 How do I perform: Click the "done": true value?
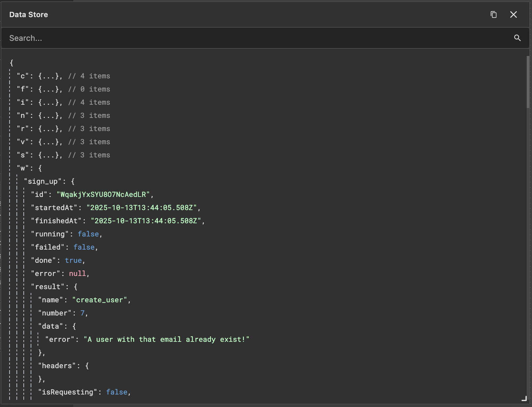point(73,260)
